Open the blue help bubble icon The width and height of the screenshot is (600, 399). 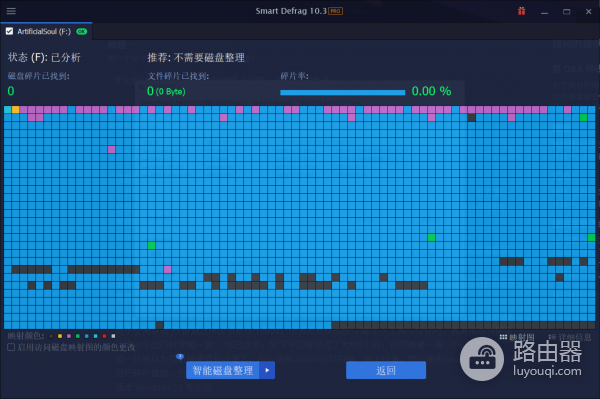click(x=180, y=357)
